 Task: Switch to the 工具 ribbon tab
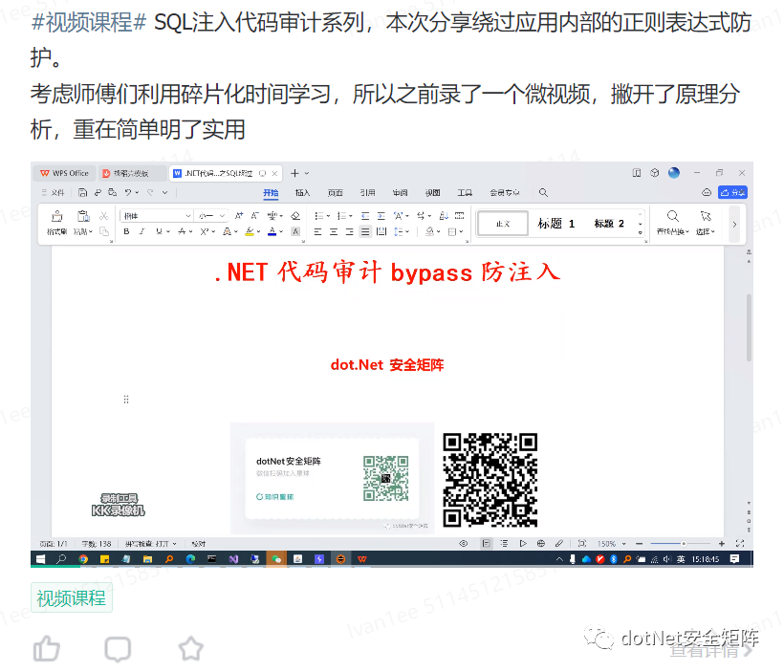[x=465, y=192]
